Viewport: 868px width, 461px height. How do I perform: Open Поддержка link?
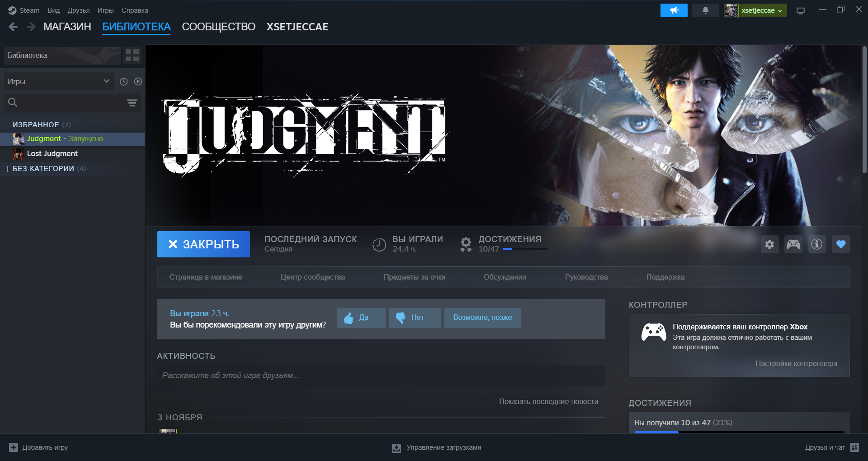coord(665,277)
